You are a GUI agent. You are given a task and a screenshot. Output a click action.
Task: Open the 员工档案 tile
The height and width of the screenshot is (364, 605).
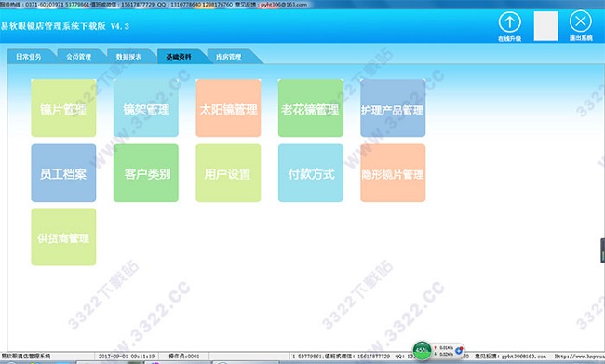tap(63, 173)
